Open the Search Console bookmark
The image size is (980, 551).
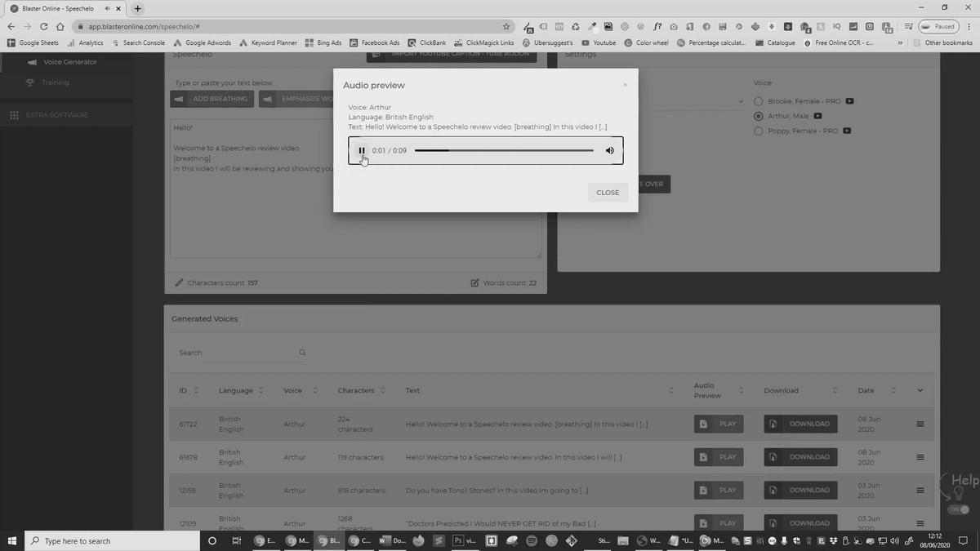pyautogui.click(x=137, y=42)
